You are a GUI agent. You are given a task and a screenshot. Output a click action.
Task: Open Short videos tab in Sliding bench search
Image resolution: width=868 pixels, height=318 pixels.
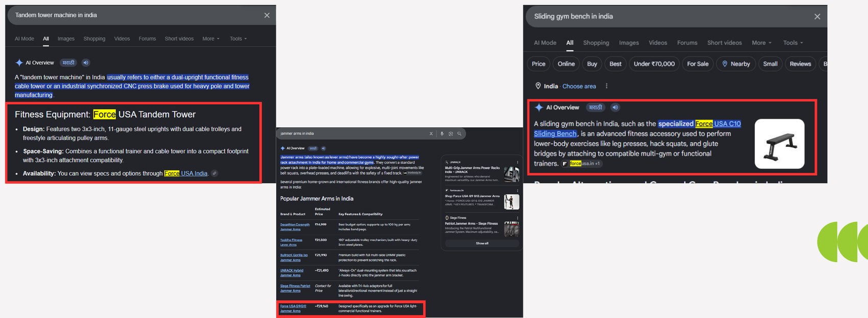[725, 43]
